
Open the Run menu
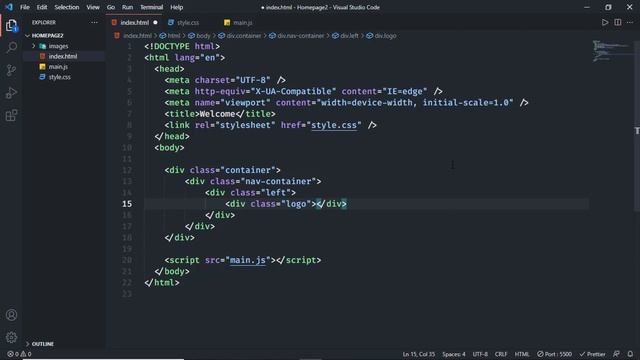click(127, 7)
